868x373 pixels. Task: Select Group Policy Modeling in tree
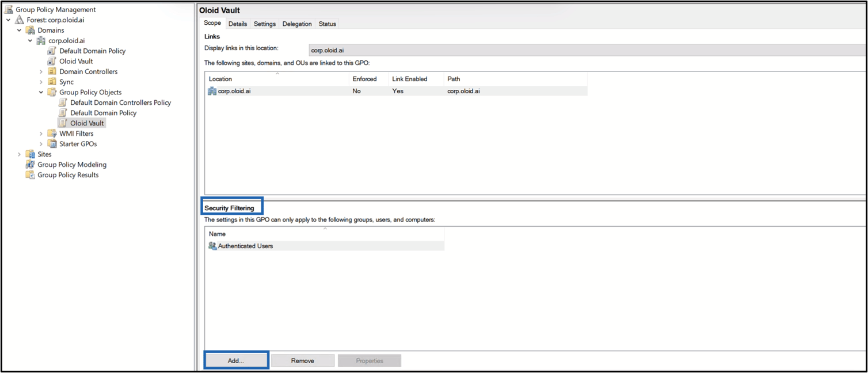point(72,165)
